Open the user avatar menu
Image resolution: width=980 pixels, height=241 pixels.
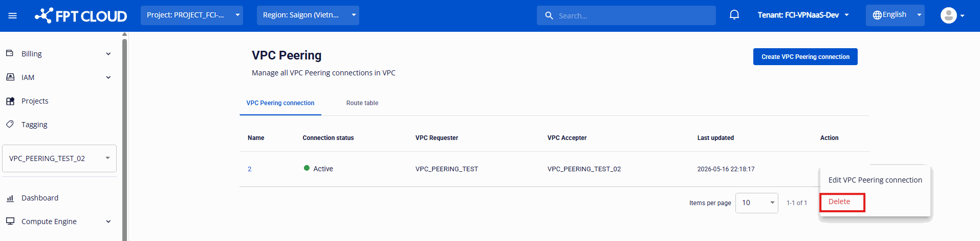click(x=952, y=15)
